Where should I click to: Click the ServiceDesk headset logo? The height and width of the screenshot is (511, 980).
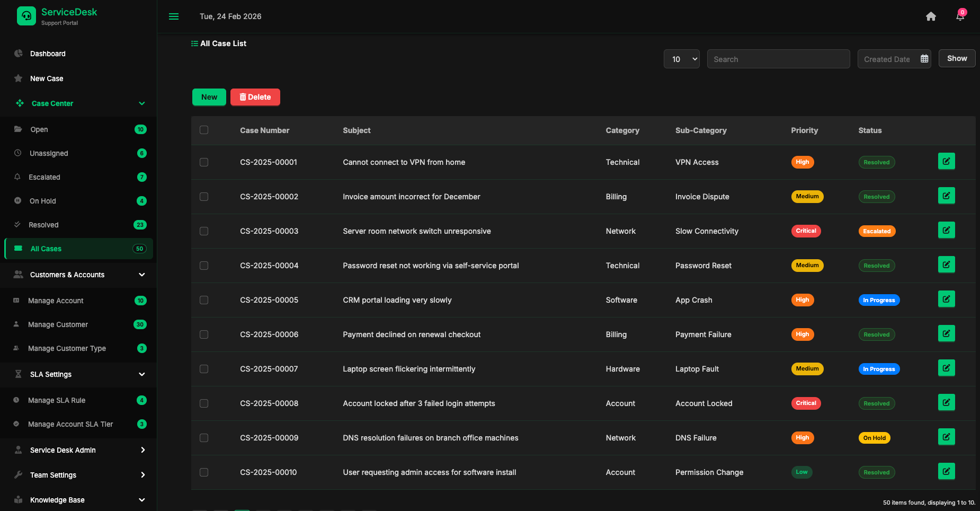(26, 16)
